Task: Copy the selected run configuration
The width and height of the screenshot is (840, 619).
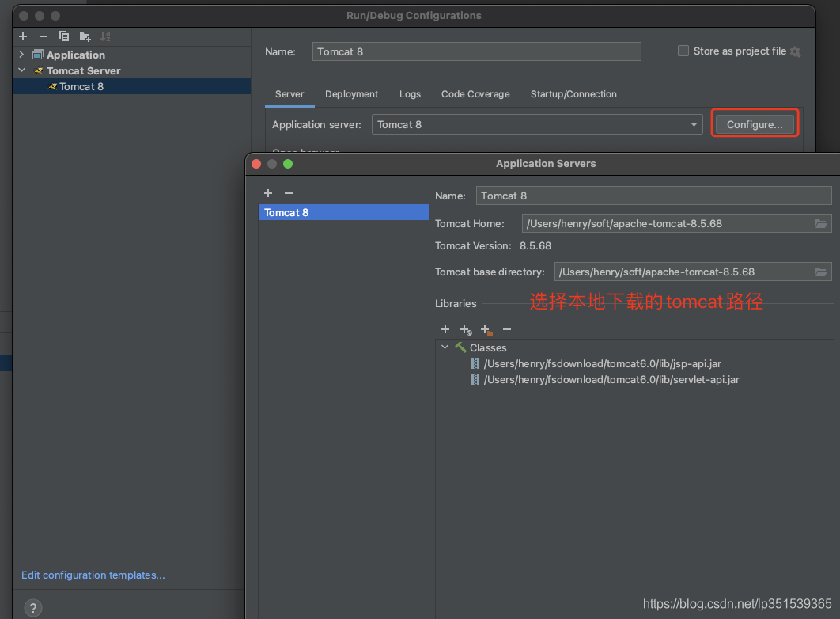Action: [64, 36]
